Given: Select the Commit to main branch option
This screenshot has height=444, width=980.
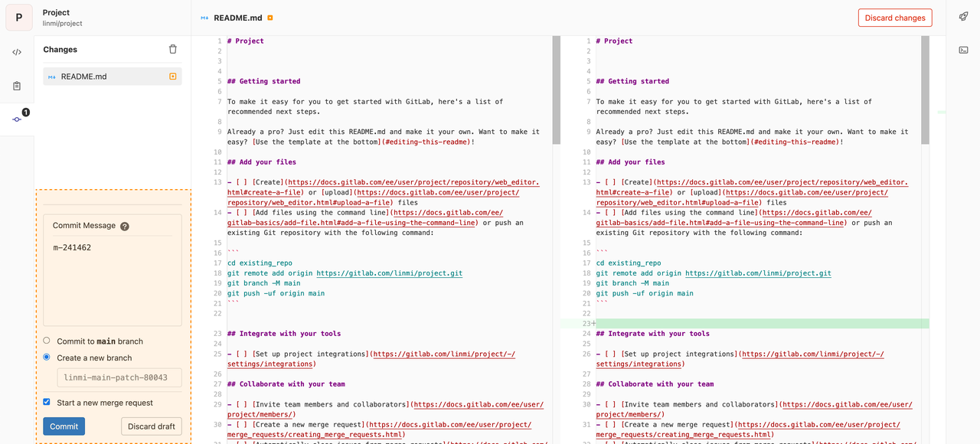Looking at the screenshot, I should pos(47,341).
